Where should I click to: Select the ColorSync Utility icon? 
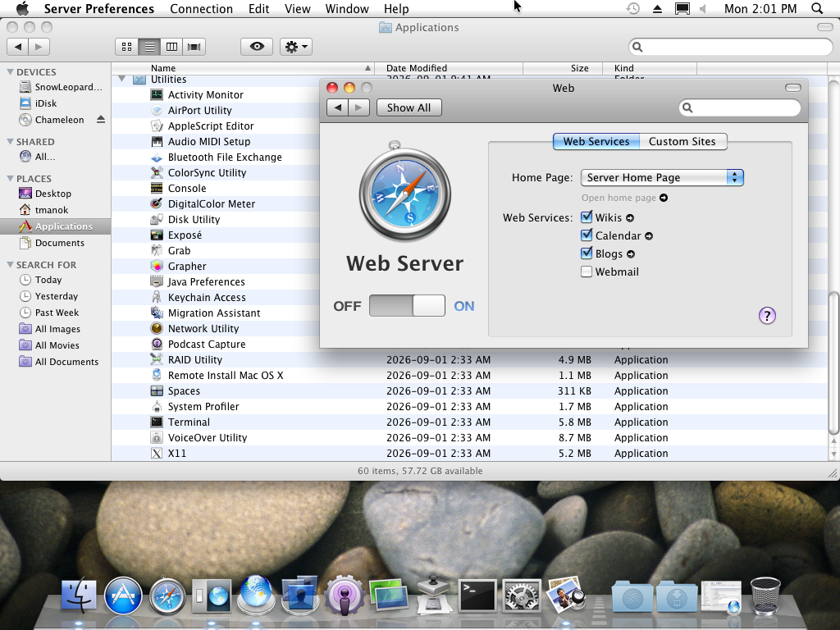pos(157,172)
